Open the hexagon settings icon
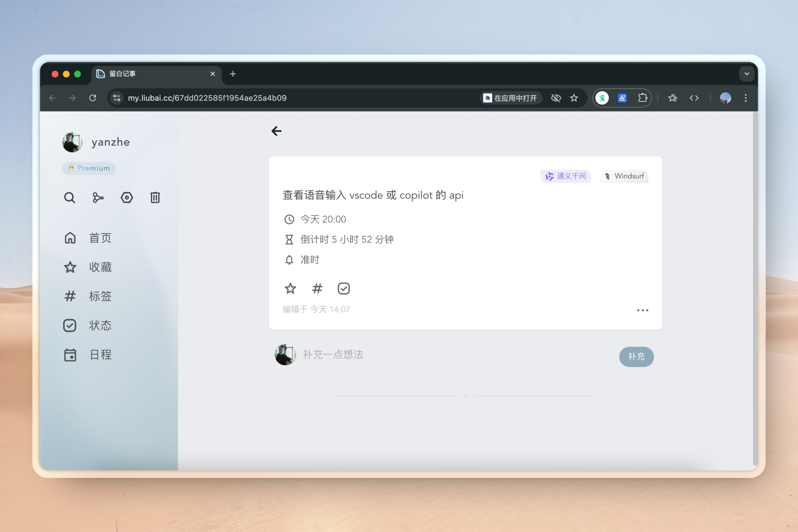Viewport: 798px width, 532px height. coord(127,197)
